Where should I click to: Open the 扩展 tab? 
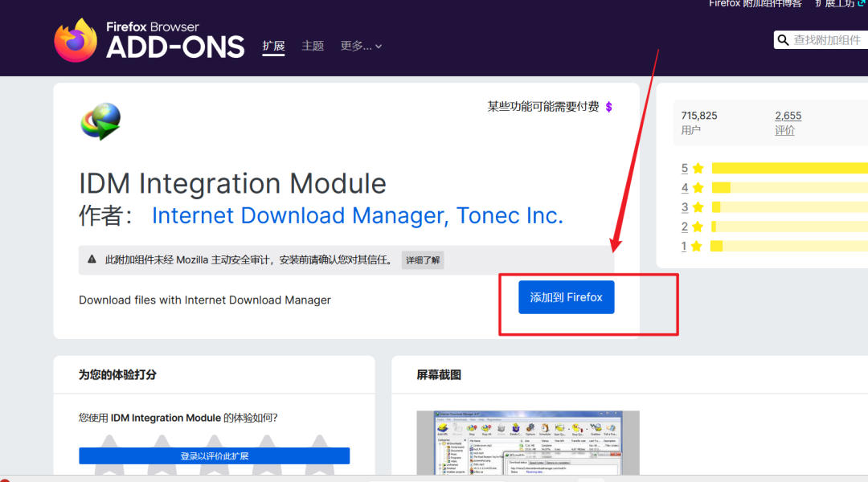pos(273,46)
